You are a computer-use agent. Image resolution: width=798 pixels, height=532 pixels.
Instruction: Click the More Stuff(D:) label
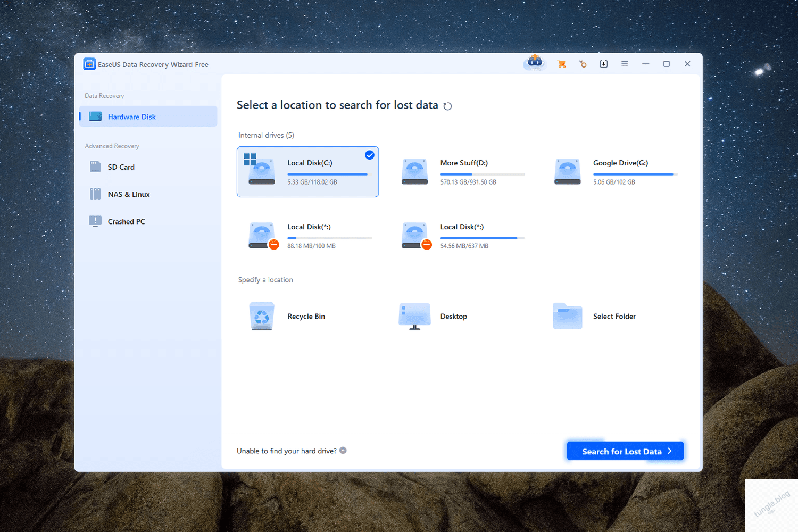464,163
